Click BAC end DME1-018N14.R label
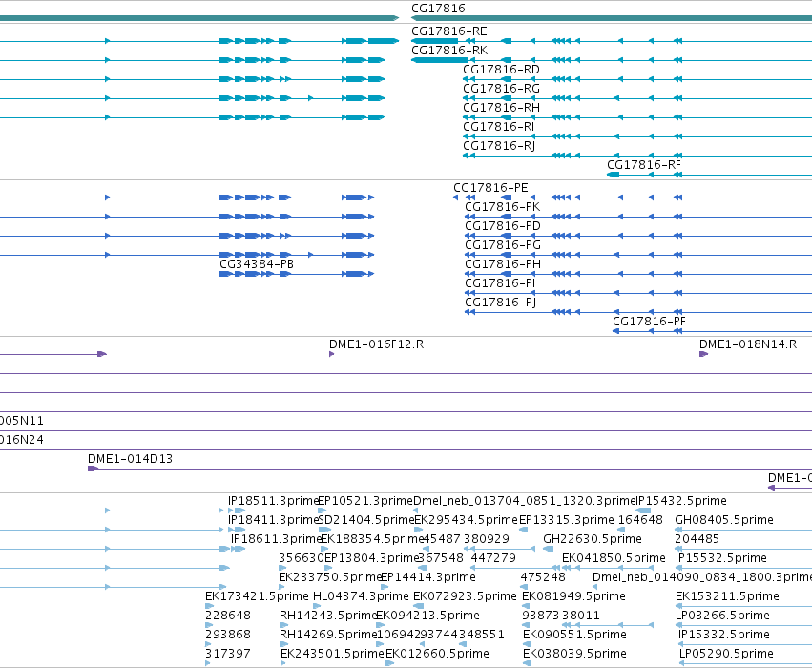Screen dimensions: 812x668 click(748, 344)
